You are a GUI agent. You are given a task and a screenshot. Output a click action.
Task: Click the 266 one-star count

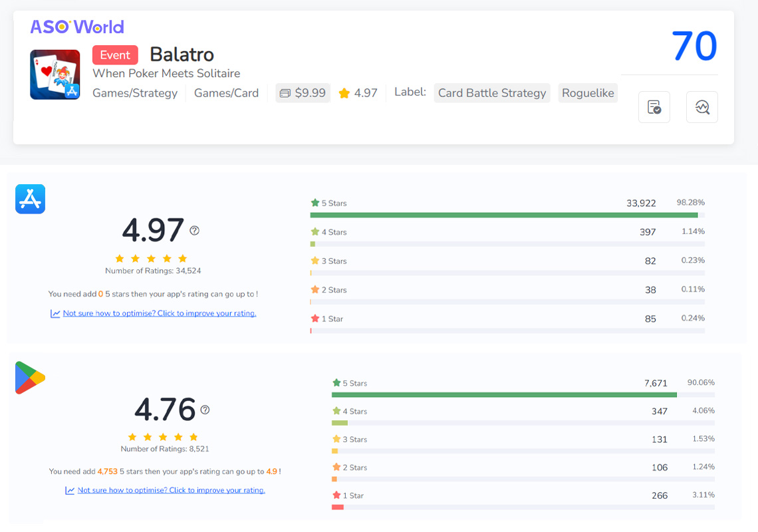pyautogui.click(x=660, y=495)
